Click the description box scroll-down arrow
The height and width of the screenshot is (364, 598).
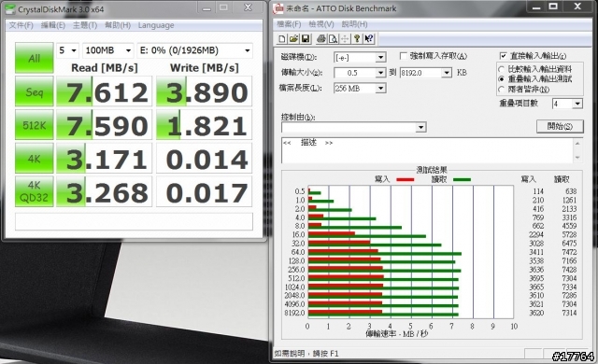click(577, 158)
